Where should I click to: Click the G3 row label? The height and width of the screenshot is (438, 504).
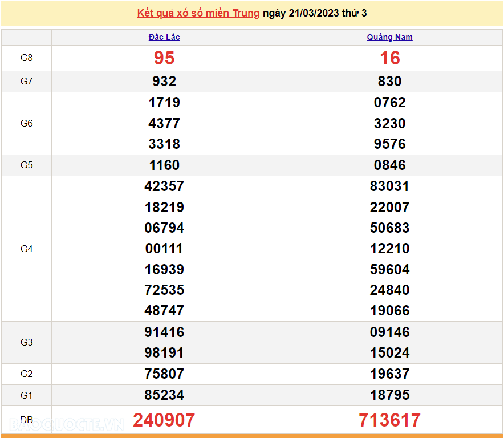(26, 342)
